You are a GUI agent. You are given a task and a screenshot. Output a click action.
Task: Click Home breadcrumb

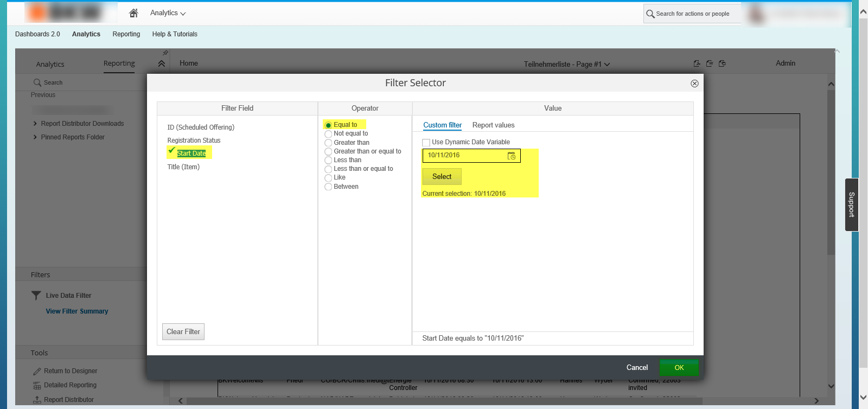(x=189, y=63)
